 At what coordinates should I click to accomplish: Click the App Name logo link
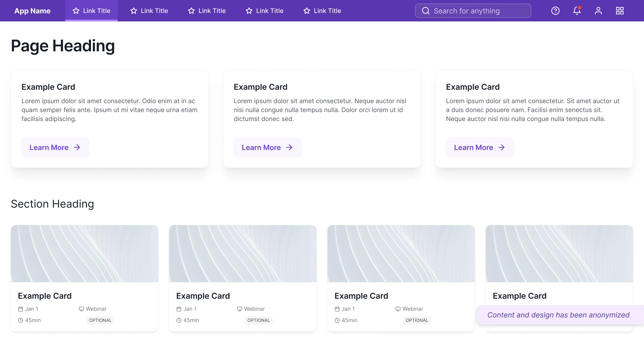tap(32, 11)
